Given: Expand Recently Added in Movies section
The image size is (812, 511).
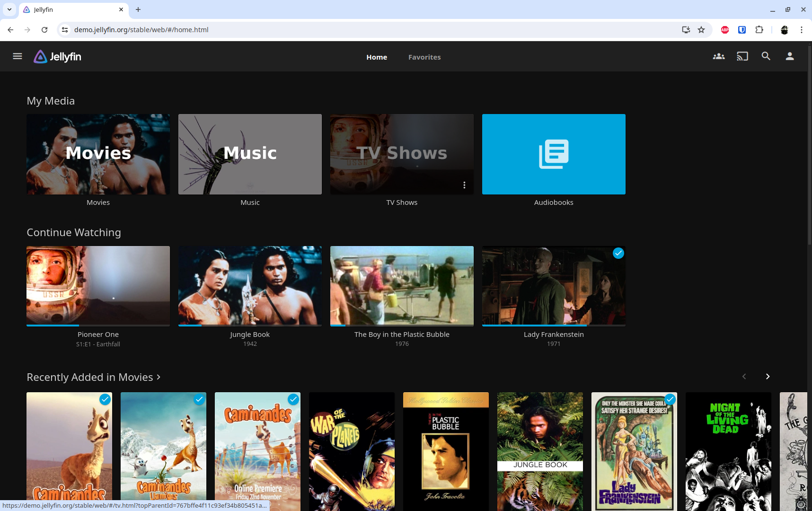Looking at the screenshot, I should click(94, 377).
